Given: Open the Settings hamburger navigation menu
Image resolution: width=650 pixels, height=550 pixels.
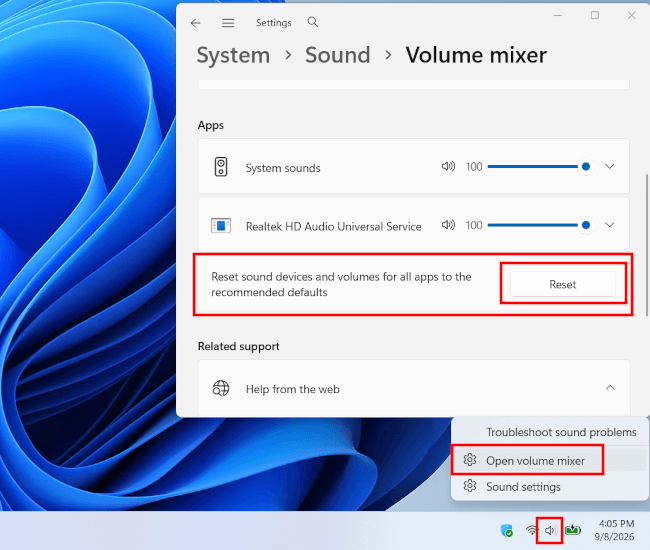Looking at the screenshot, I should 228,23.
